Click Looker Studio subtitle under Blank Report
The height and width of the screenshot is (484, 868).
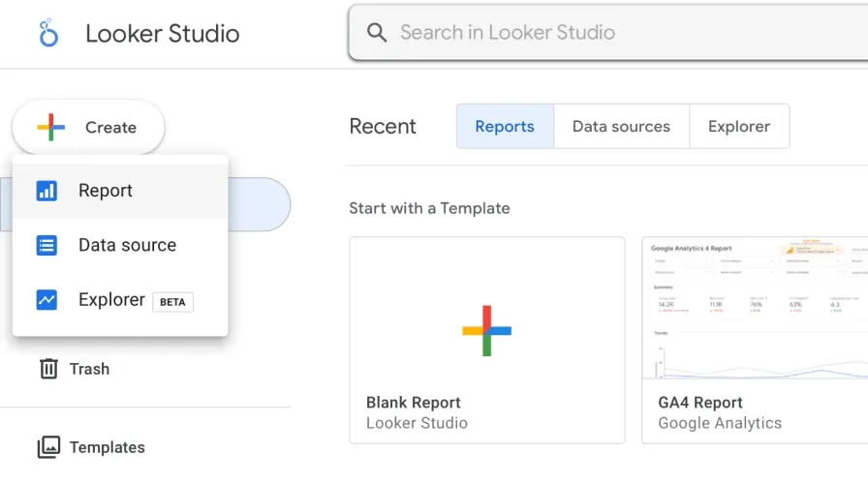point(417,423)
